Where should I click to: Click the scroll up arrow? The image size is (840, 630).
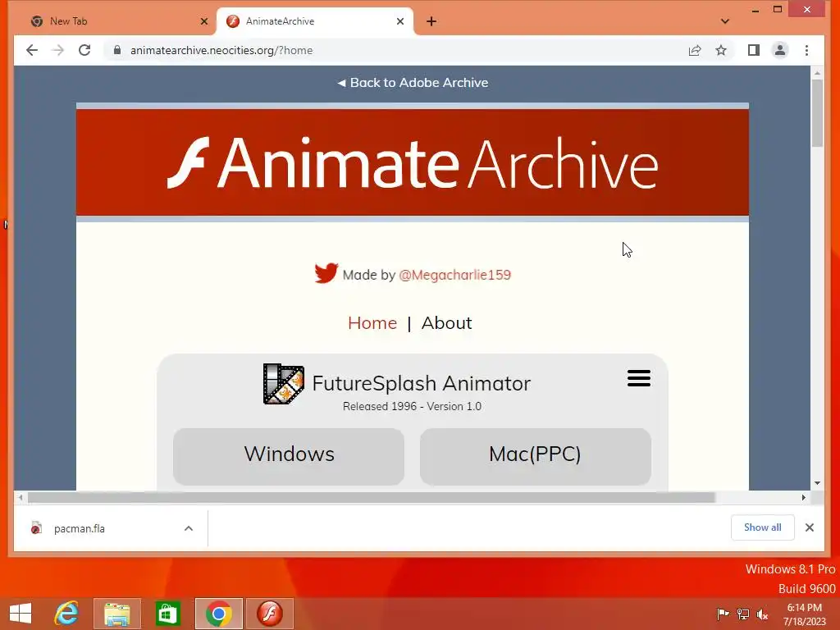(817, 73)
